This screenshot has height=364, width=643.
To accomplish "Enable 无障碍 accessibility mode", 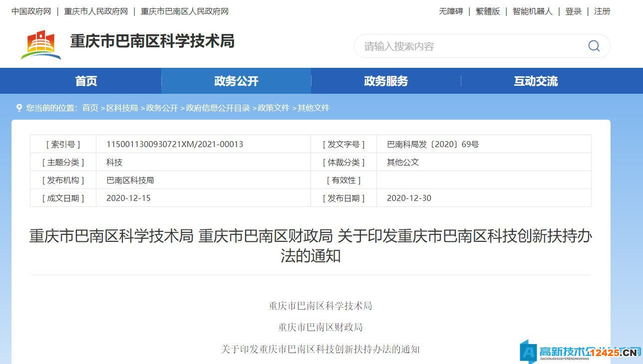I will click(451, 11).
